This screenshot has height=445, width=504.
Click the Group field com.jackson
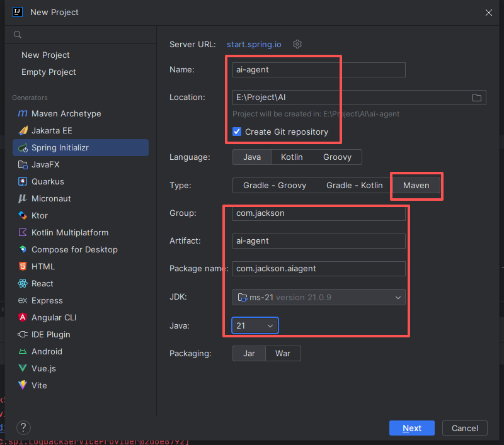click(319, 213)
